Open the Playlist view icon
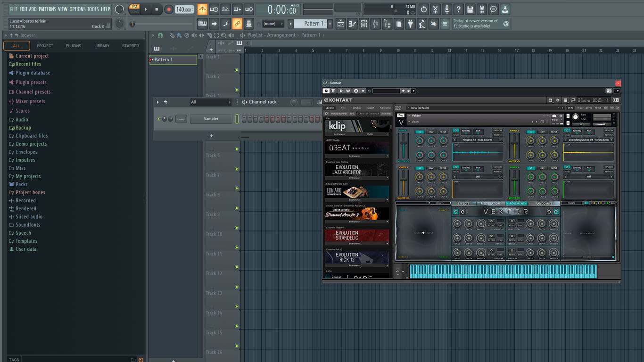This screenshot has height=362, width=644. [341, 24]
